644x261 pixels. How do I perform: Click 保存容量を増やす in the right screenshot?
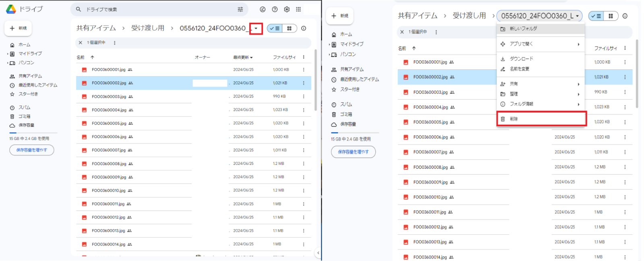click(x=353, y=152)
